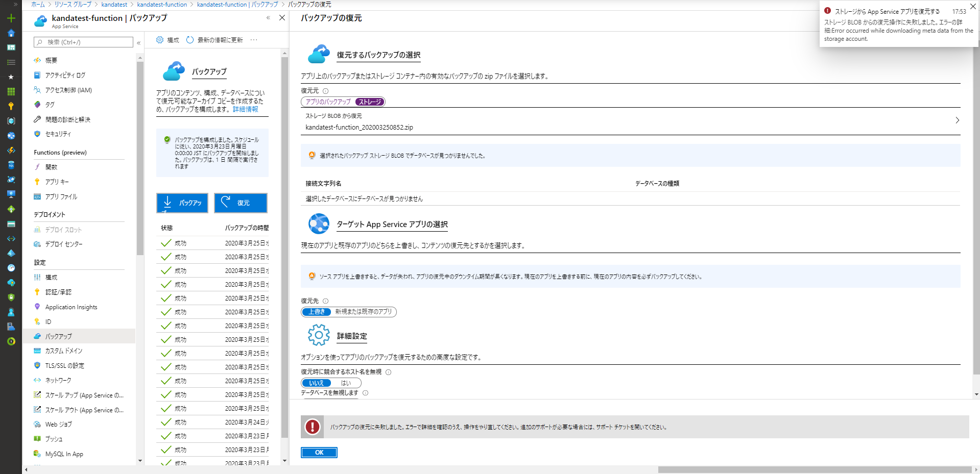The height and width of the screenshot is (474, 980).
Task: Click the green plus create resource icon
Action: (11, 18)
